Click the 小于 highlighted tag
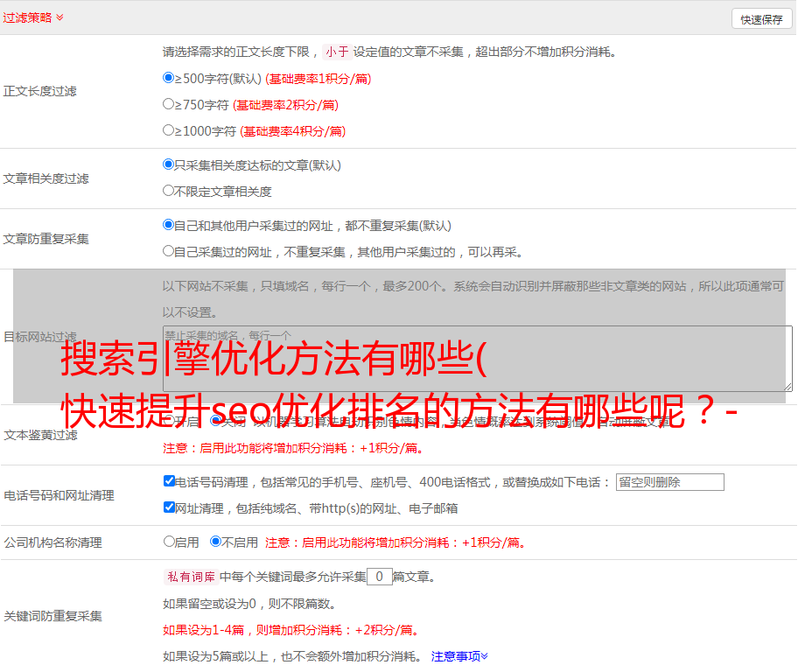 337,52
